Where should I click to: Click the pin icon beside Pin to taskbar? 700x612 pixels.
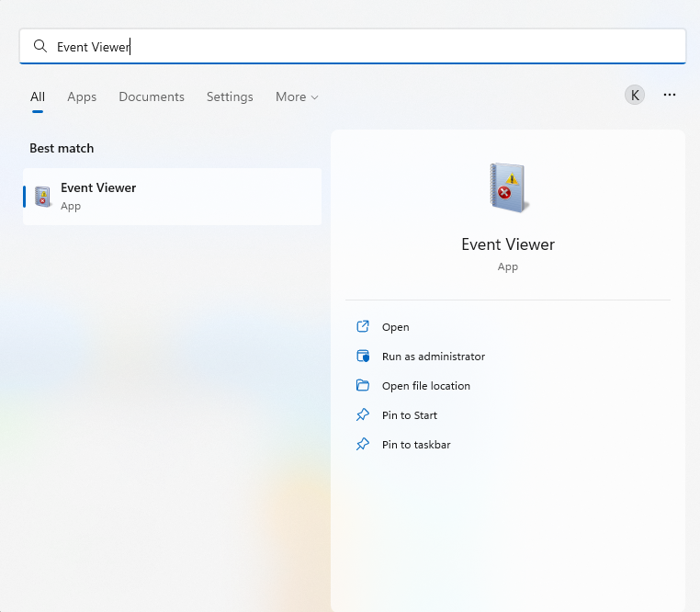click(x=363, y=445)
